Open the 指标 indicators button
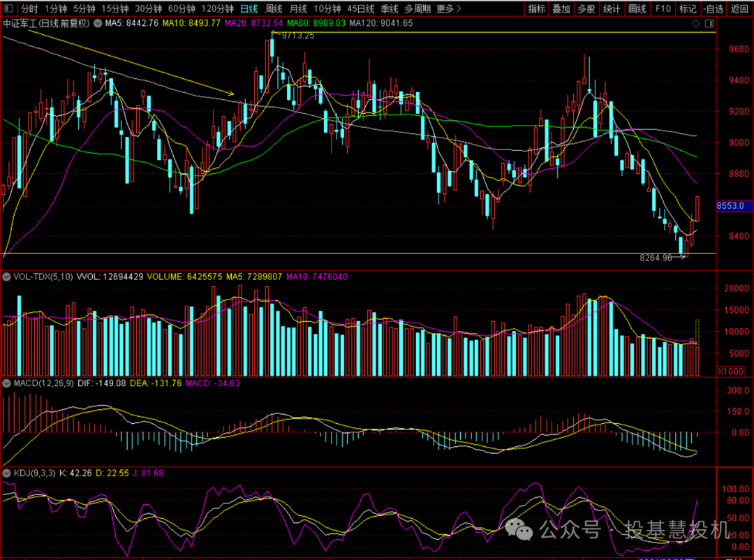The height and width of the screenshot is (560, 754). (x=537, y=8)
